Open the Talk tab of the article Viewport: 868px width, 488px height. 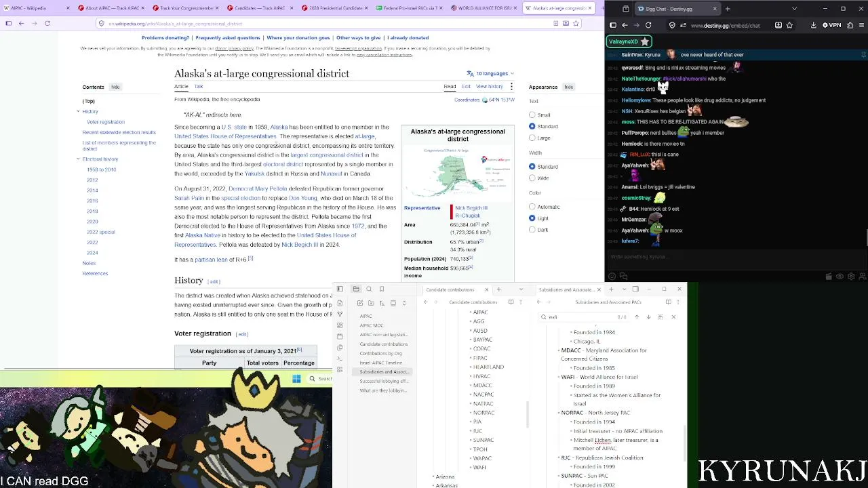199,87
